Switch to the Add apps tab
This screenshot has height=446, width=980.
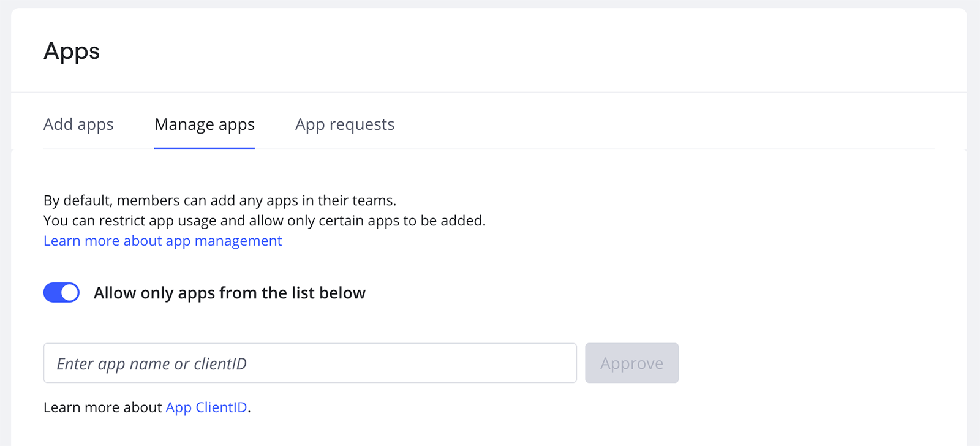78,124
